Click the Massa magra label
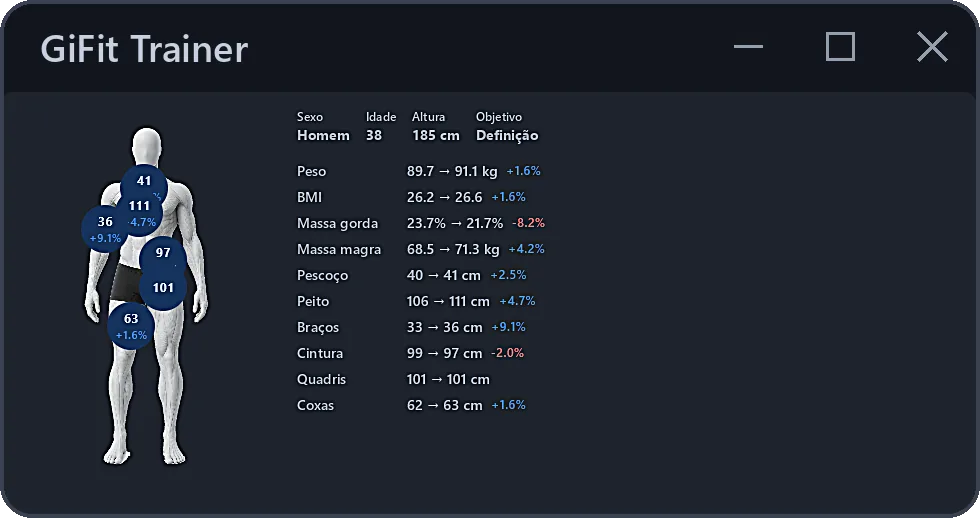The image size is (980, 518). coord(339,249)
